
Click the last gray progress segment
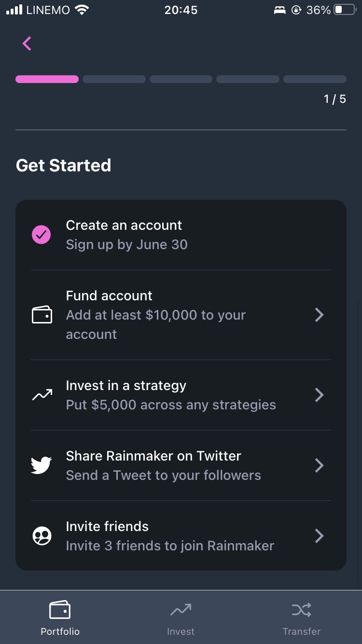coord(315,79)
